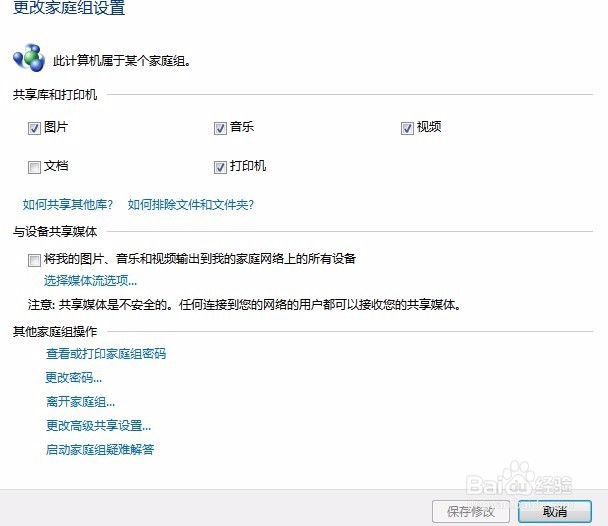Click the 共享库和打印机 section label
608x526 pixels.
point(55,95)
